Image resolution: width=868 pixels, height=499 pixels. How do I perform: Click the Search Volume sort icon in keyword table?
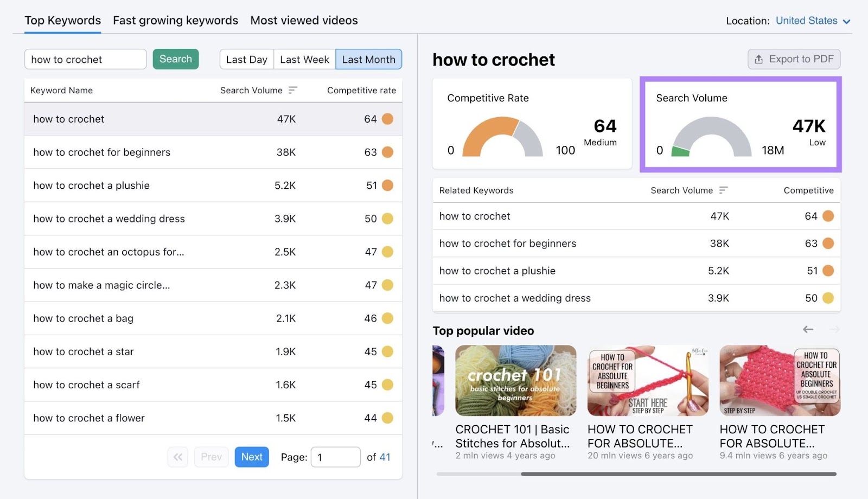click(293, 90)
